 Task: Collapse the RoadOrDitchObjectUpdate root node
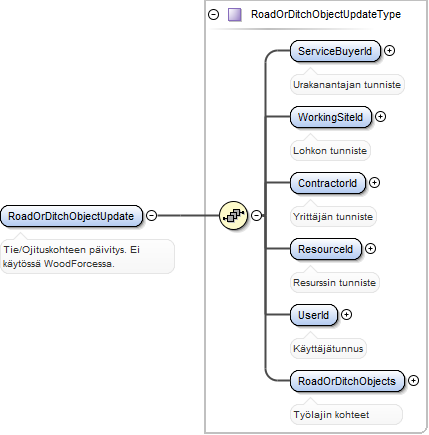tap(152, 215)
